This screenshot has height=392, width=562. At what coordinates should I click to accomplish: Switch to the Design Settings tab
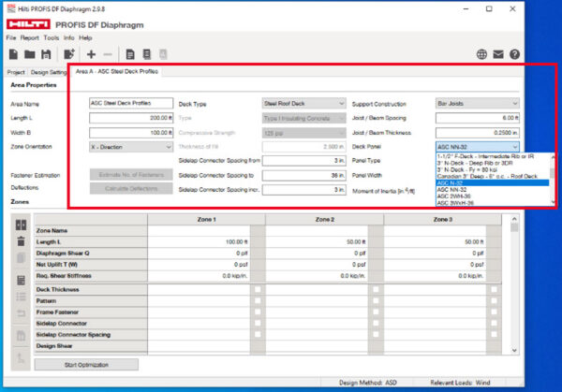click(48, 71)
